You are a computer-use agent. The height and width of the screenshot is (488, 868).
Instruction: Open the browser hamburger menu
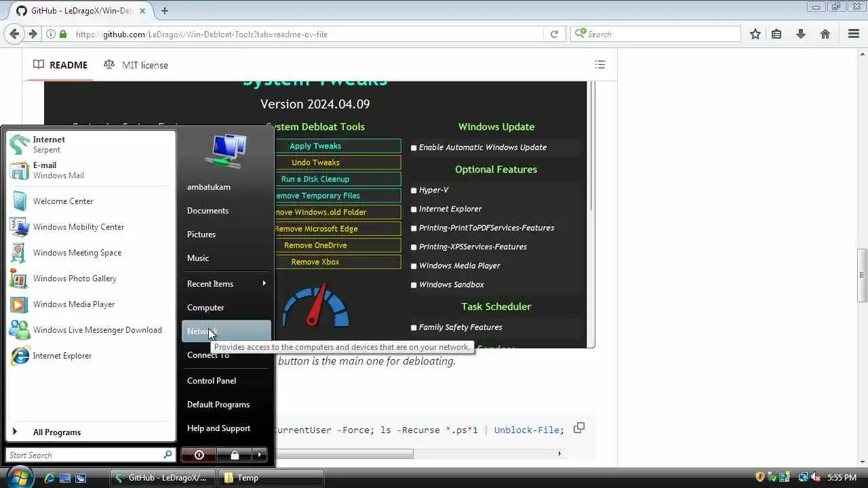coord(854,34)
